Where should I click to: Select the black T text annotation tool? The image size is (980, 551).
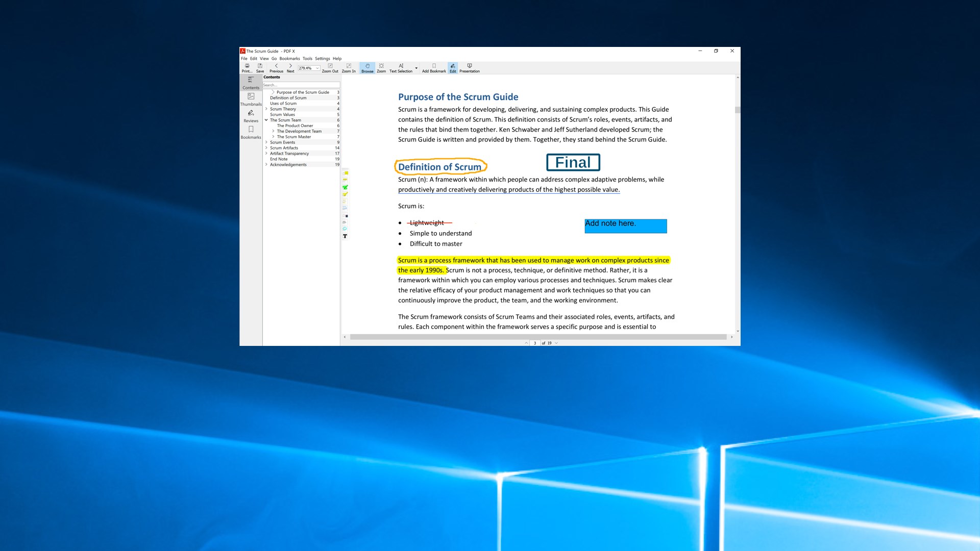point(345,236)
